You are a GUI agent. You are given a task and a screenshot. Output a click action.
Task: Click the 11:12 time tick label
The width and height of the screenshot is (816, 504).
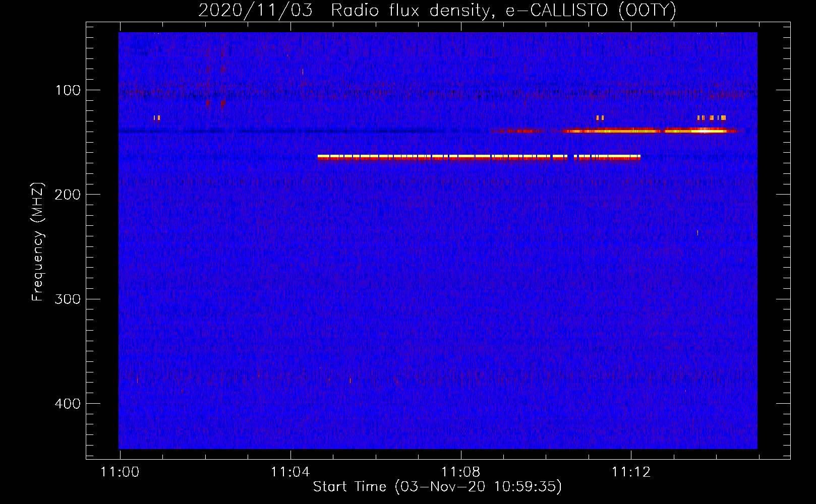(631, 472)
